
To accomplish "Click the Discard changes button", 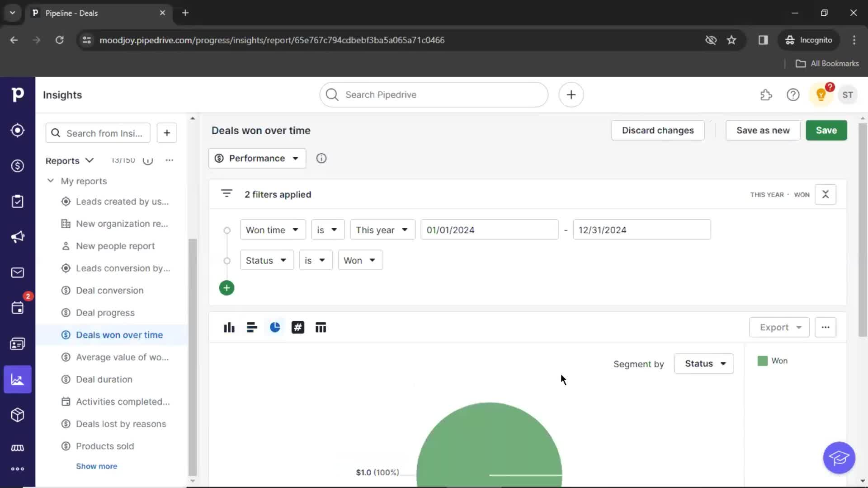I will coord(658,130).
